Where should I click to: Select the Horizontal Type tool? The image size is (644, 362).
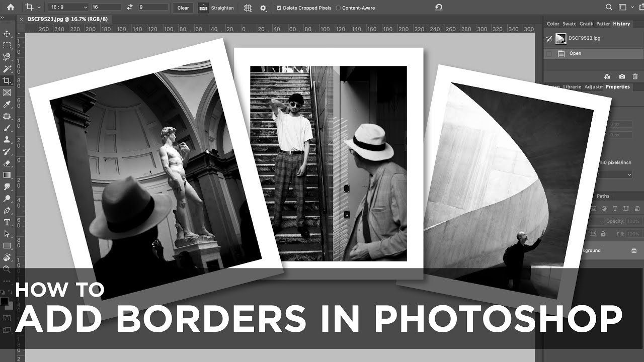tap(7, 222)
